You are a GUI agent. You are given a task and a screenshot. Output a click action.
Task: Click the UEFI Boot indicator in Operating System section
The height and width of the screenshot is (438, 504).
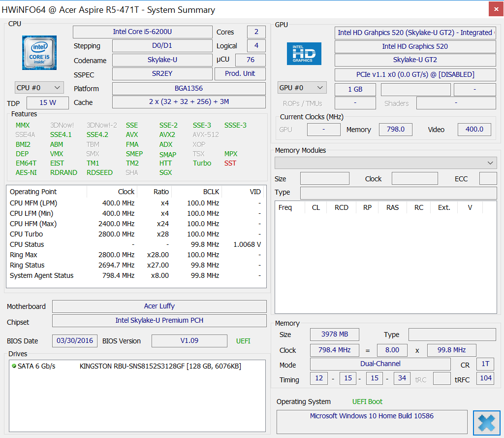tap(367, 402)
